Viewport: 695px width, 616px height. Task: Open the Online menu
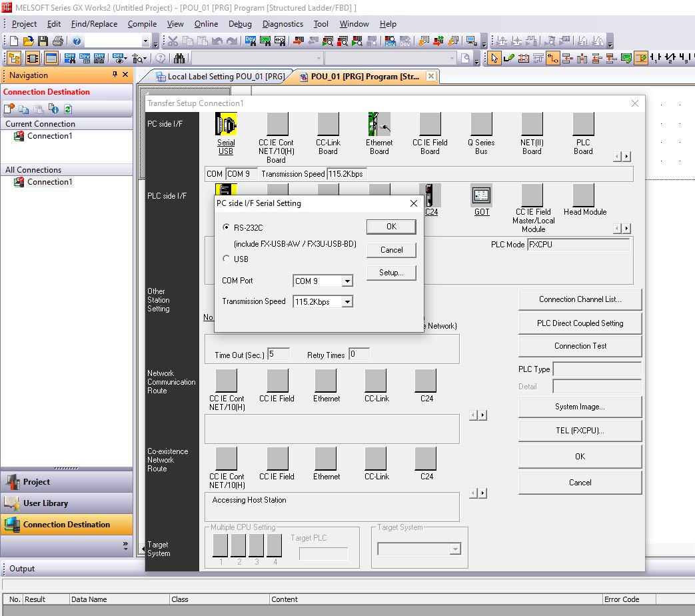(x=206, y=24)
